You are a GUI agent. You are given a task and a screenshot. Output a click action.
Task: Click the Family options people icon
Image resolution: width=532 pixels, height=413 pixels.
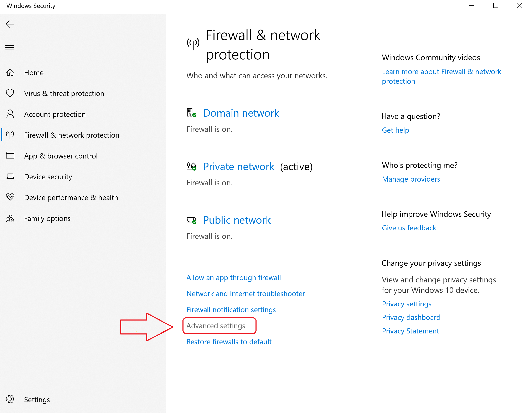[x=10, y=218]
